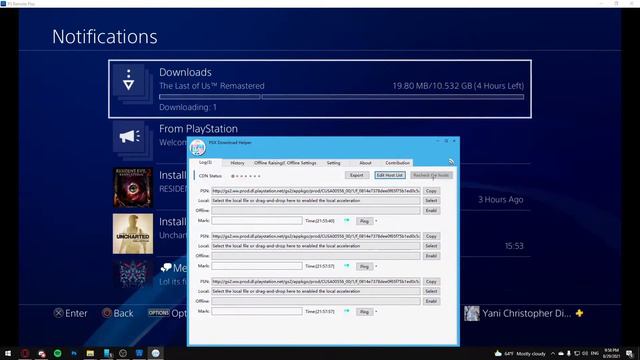Click the Local file field in the first log entry
The height and width of the screenshot is (360, 640).
click(316, 200)
